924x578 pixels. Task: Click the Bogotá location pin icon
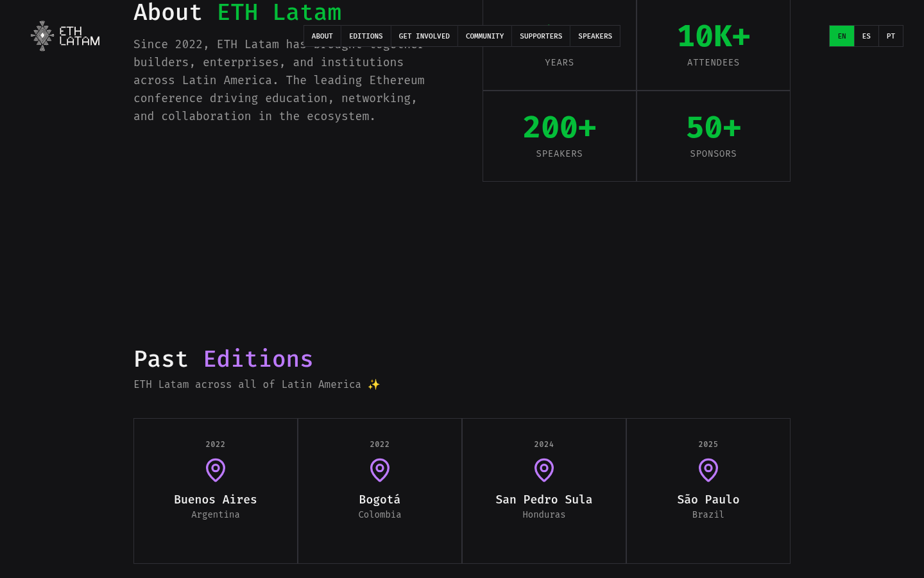point(380,470)
